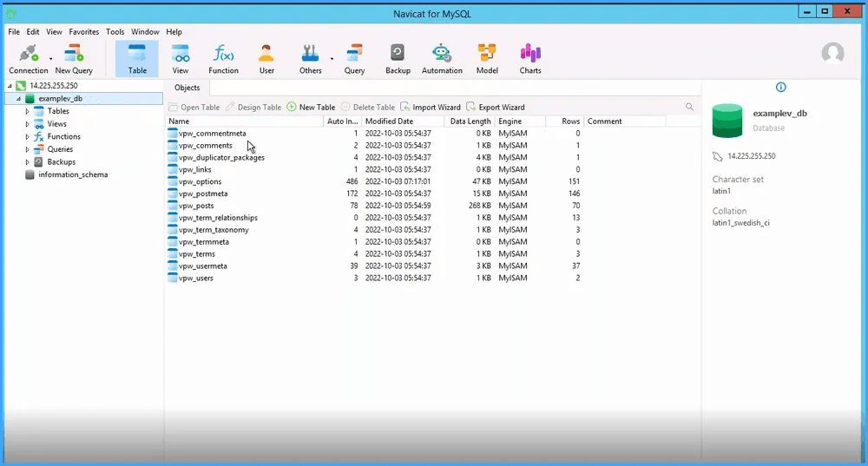Open the Favorites menu
The width and height of the screenshot is (868, 466).
pos(83,31)
